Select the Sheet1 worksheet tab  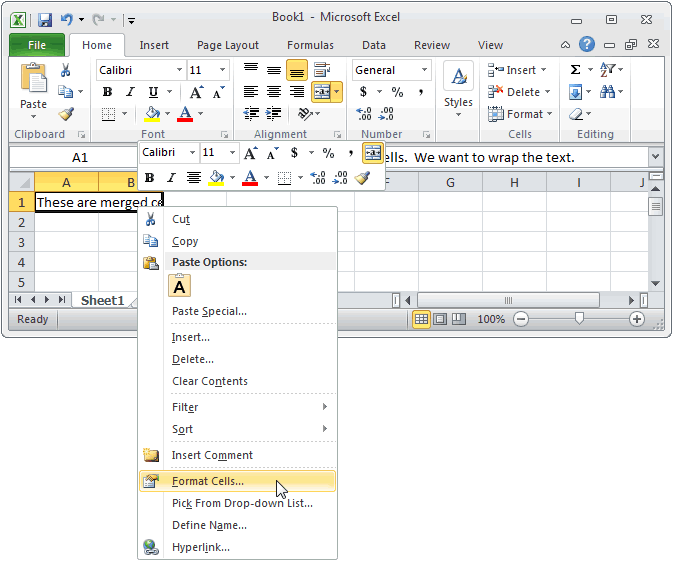102,300
